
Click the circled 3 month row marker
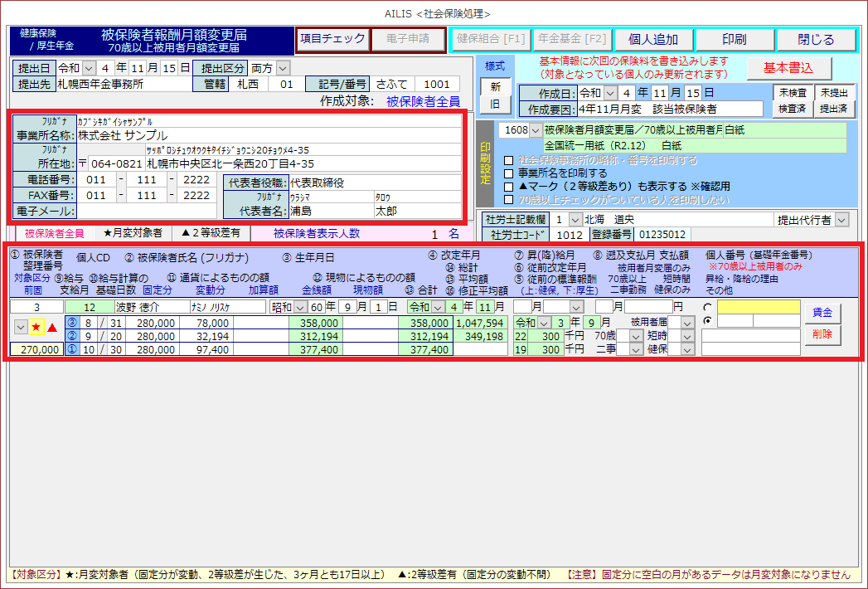(x=71, y=323)
